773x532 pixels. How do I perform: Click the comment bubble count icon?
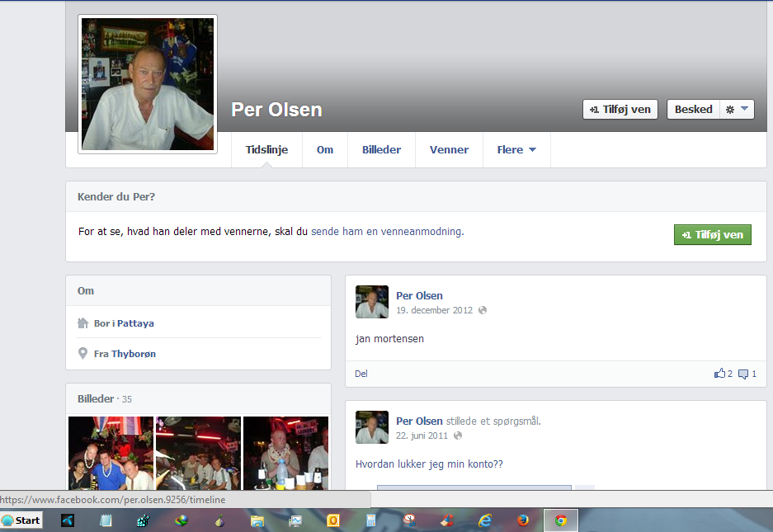[x=743, y=374]
